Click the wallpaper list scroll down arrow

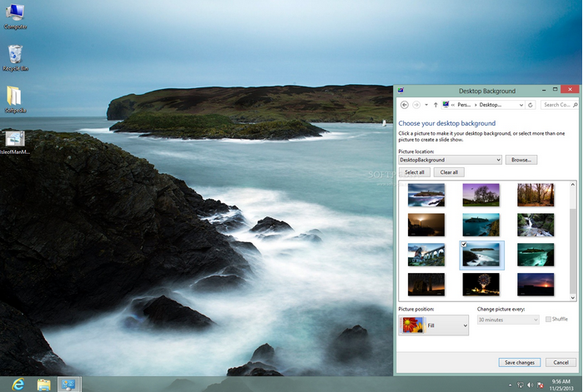[573, 298]
